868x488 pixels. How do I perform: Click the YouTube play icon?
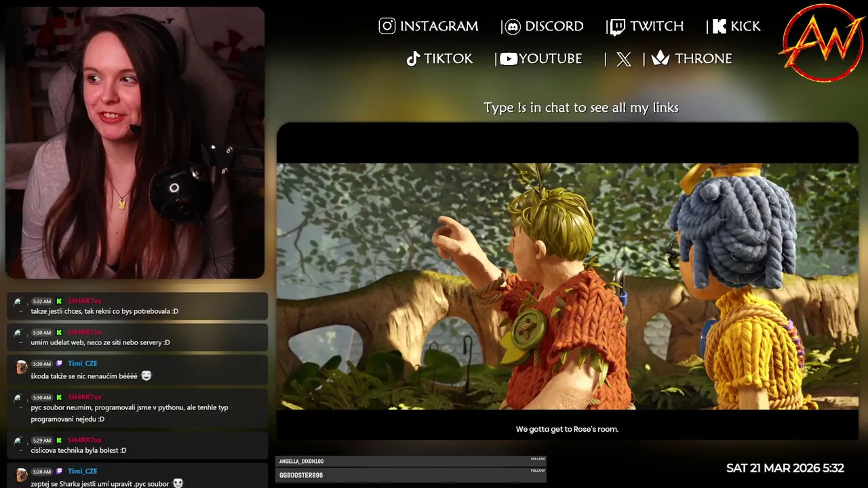509,59
